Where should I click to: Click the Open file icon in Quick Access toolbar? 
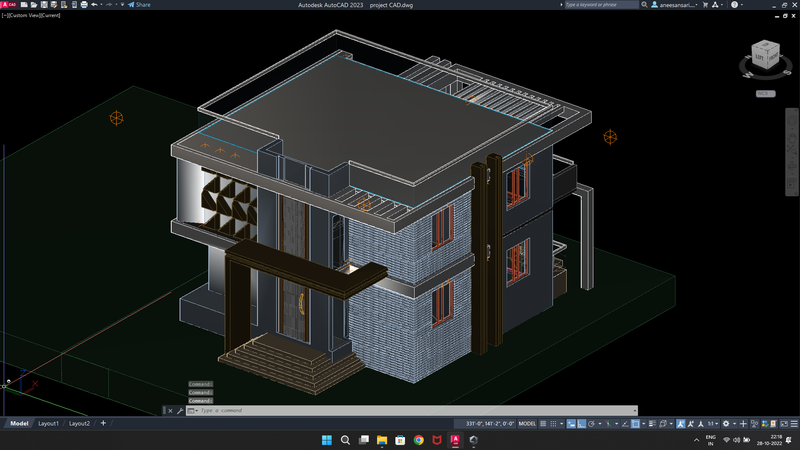point(32,5)
